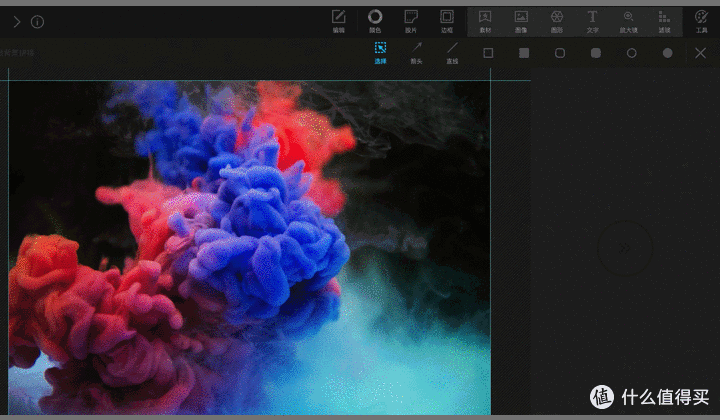The image size is (720, 420).
Task: Select the Text (文字) tool
Action: (592, 22)
